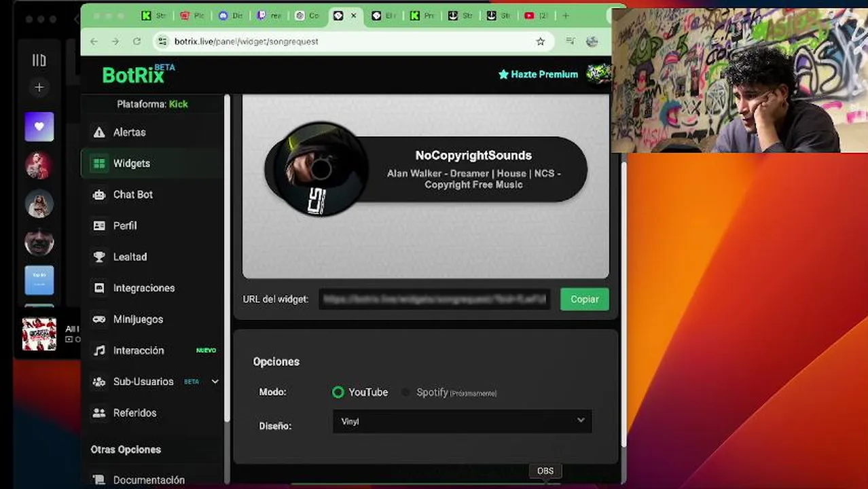Open the second round artist avatar in background app
The height and width of the screenshot is (489, 868).
click(39, 204)
